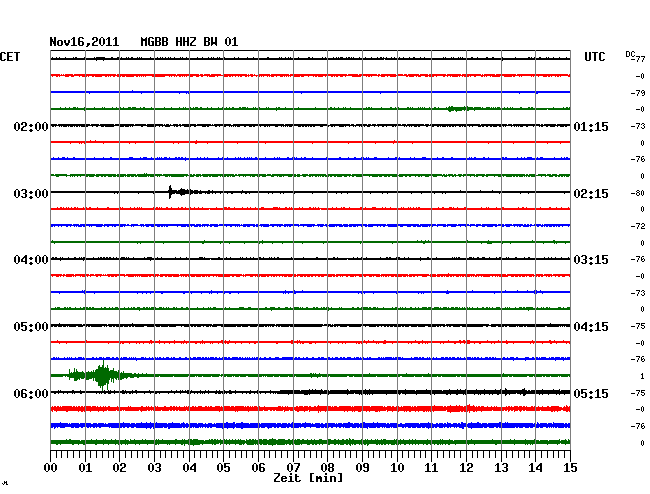Select minute tick label 00 on time axis
This screenshot has height=494, width=650.
pos(51,467)
